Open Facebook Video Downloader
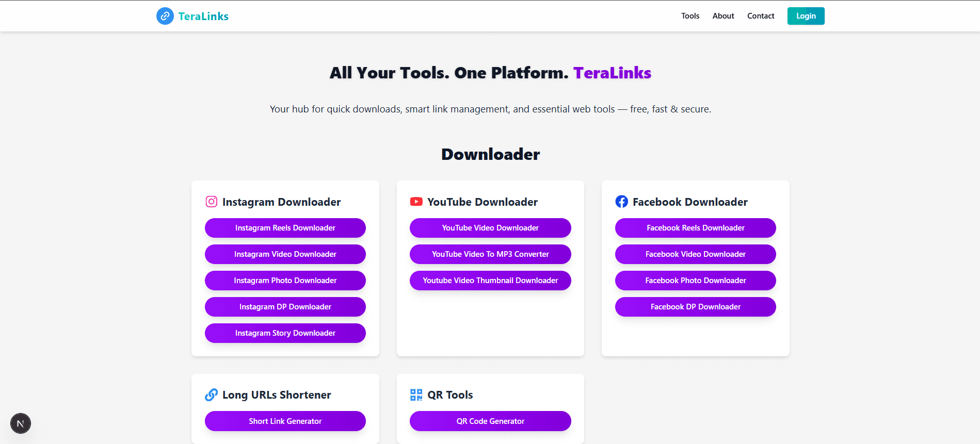 coord(696,254)
